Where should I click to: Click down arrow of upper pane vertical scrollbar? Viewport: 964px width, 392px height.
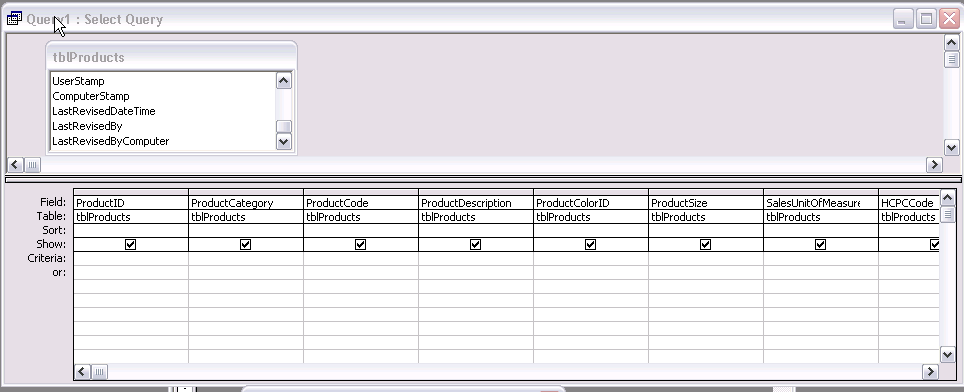pyautogui.click(x=951, y=147)
